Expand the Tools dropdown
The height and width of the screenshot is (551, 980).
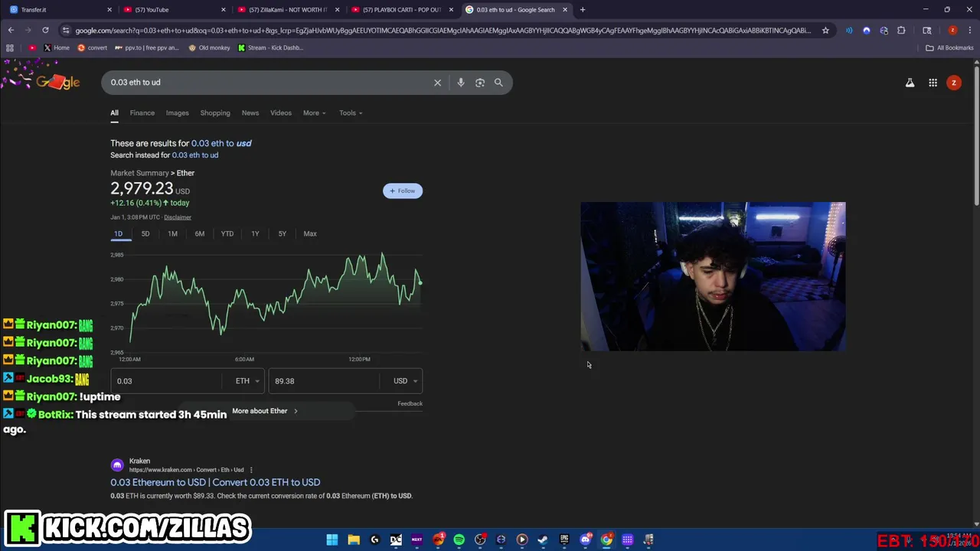[351, 113]
